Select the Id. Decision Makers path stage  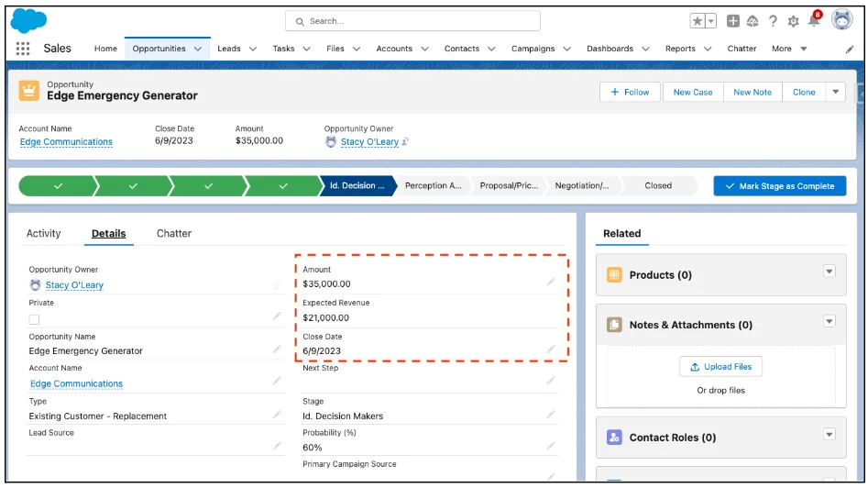click(x=357, y=185)
